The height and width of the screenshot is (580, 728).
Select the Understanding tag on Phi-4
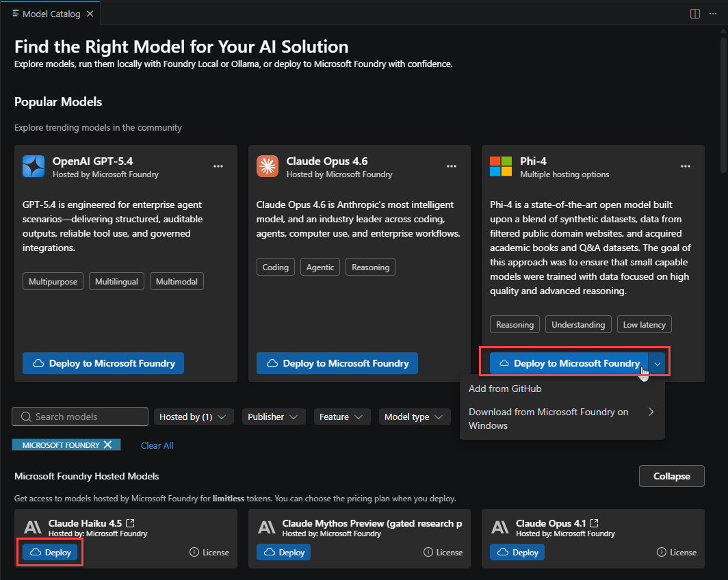[x=578, y=324]
